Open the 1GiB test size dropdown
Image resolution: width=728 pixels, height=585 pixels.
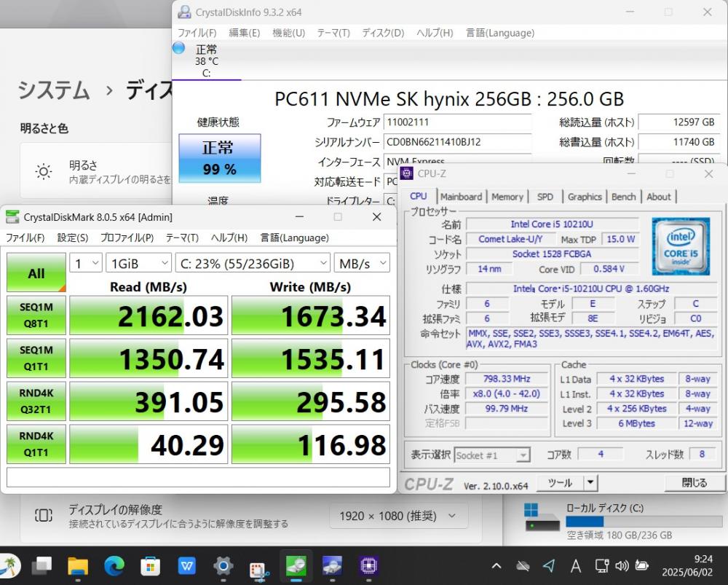pos(139,264)
